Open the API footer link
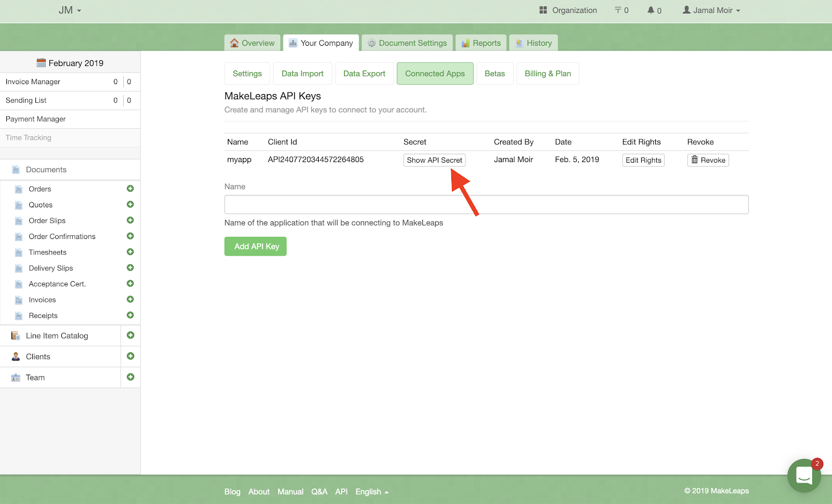 (x=341, y=492)
